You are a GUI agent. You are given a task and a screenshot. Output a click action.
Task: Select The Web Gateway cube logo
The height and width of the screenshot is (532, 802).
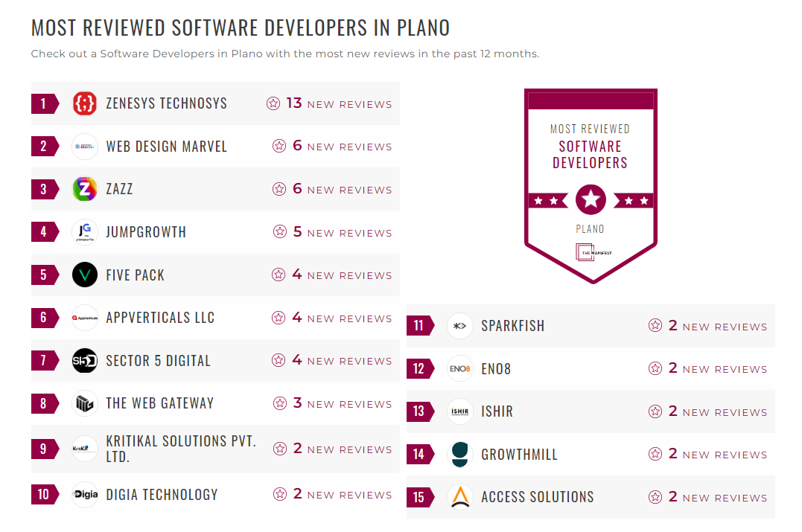(85, 403)
